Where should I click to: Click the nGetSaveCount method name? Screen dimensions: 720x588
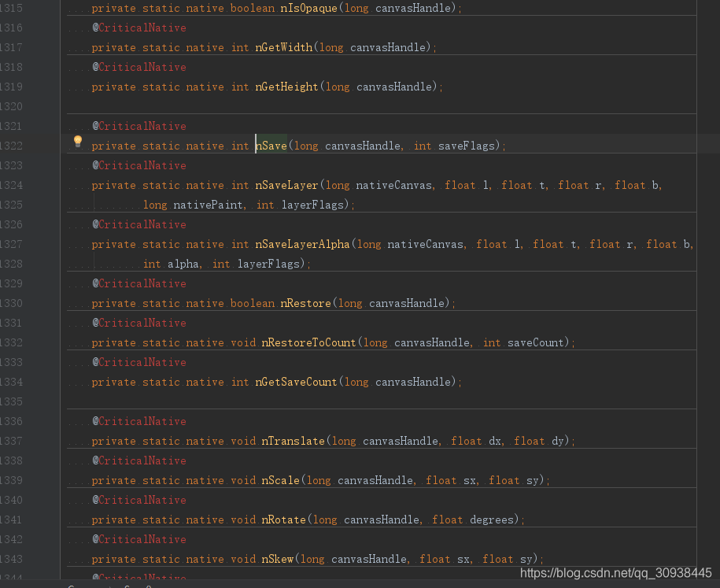click(x=296, y=382)
